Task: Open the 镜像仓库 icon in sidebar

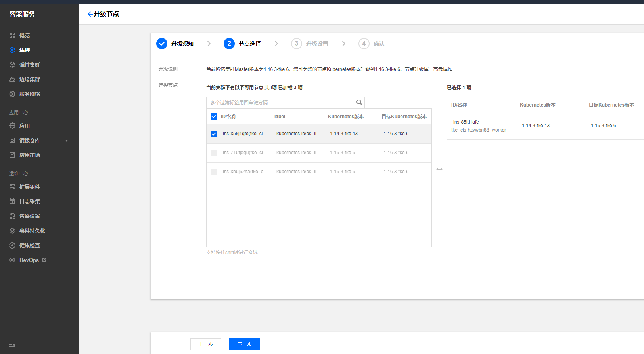Action: coord(12,140)
